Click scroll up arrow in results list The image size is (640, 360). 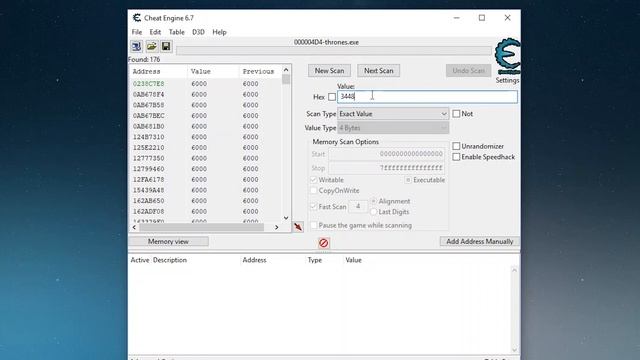click(x=286, y=70)
